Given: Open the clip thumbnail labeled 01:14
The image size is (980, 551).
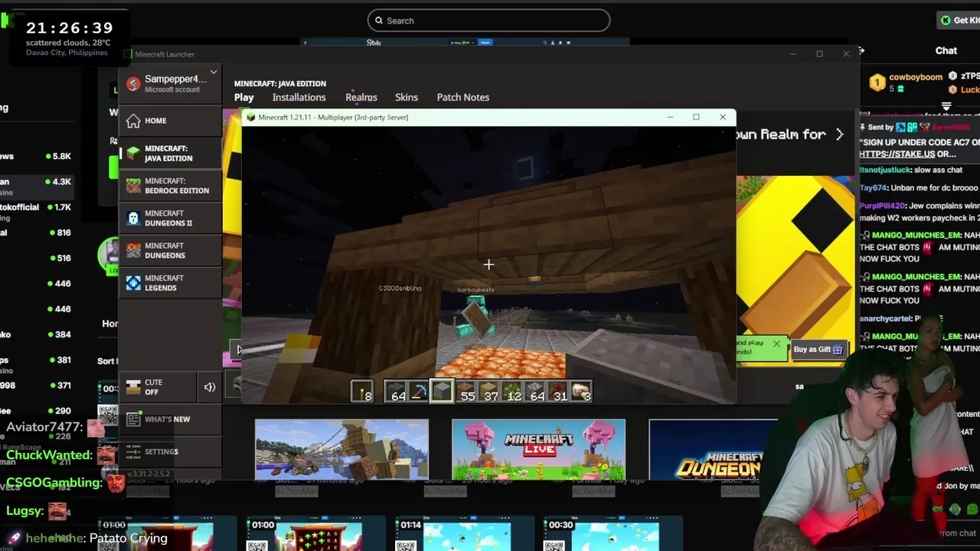Looking at the screenshot, I should tap(465, 534).
